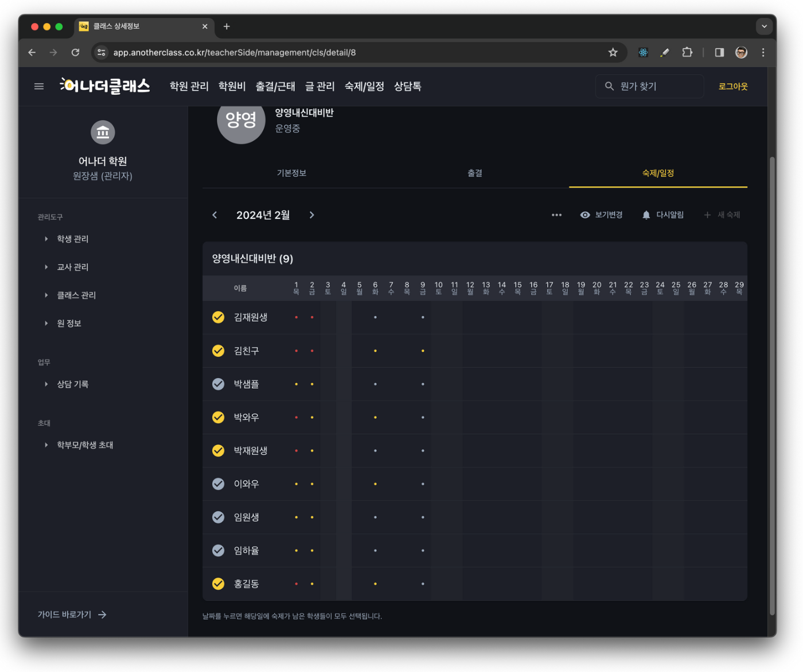Open the 글 관리 menu
The height and width of the screenshot is (672, 803).
point(319,86)
